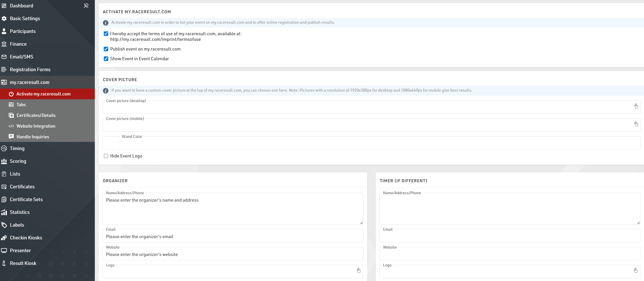Click the Timing stopwatch icon in sidebar
The width and height of the screenshot is (644, 281).
click(4, 149)
